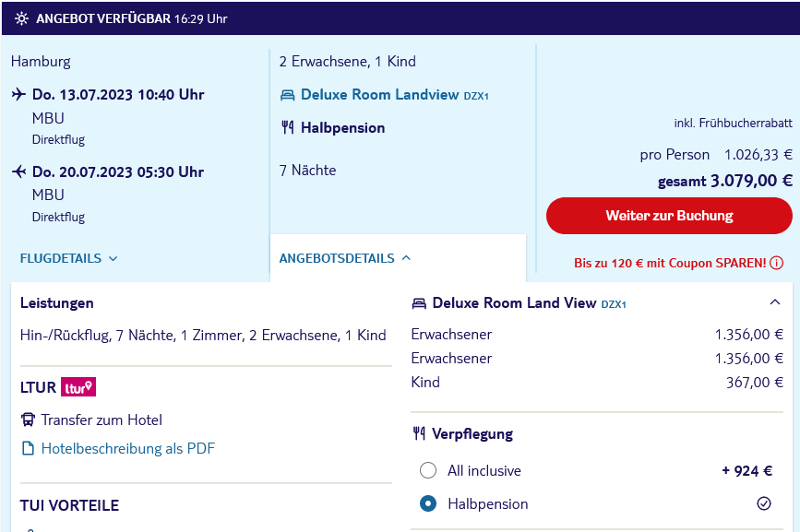Click the outbound flight airplane icon
The height and width of the screenshot is (532, 800).
coord(18,94)
